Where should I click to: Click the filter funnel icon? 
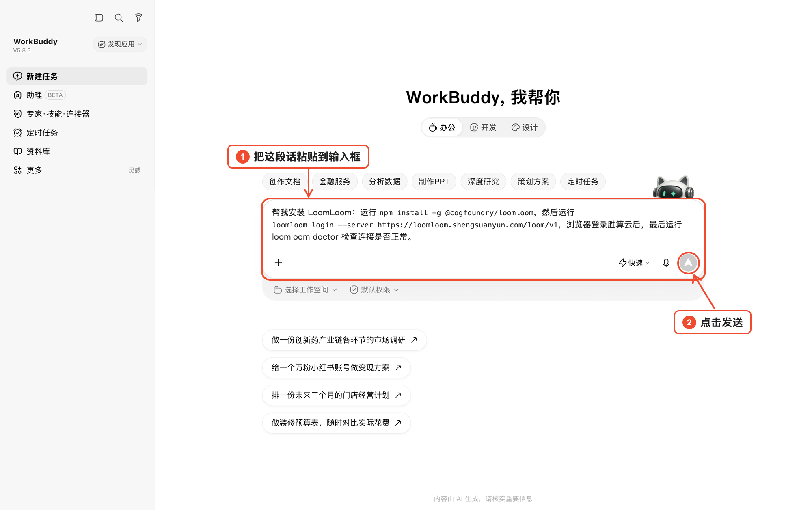click(x=138, y=18)
